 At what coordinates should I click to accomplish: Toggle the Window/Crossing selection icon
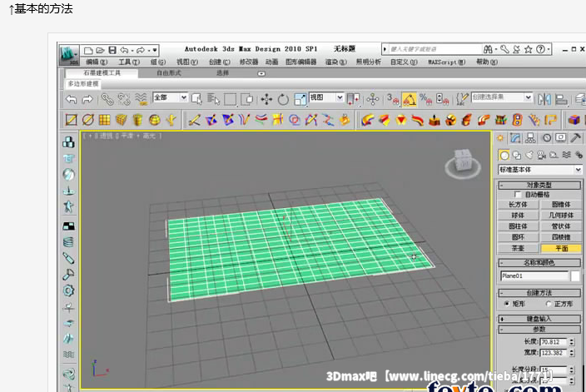click(x=247, y=99)
